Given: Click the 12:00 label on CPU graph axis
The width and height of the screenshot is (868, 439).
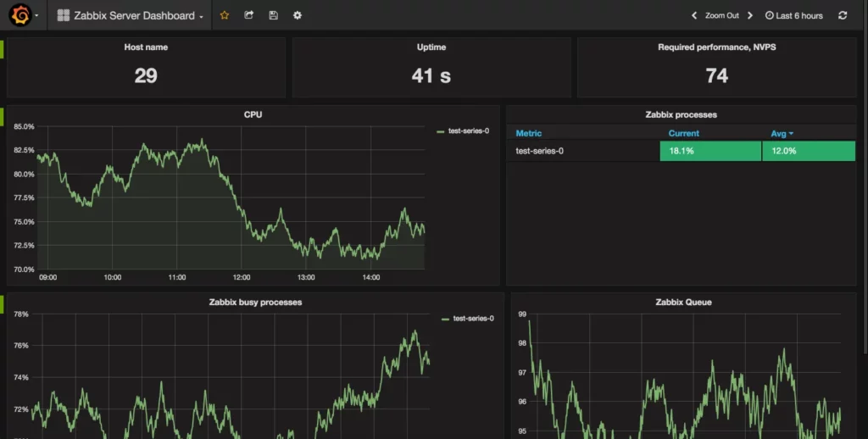Looking at the screenshot, I should [242, 277].
